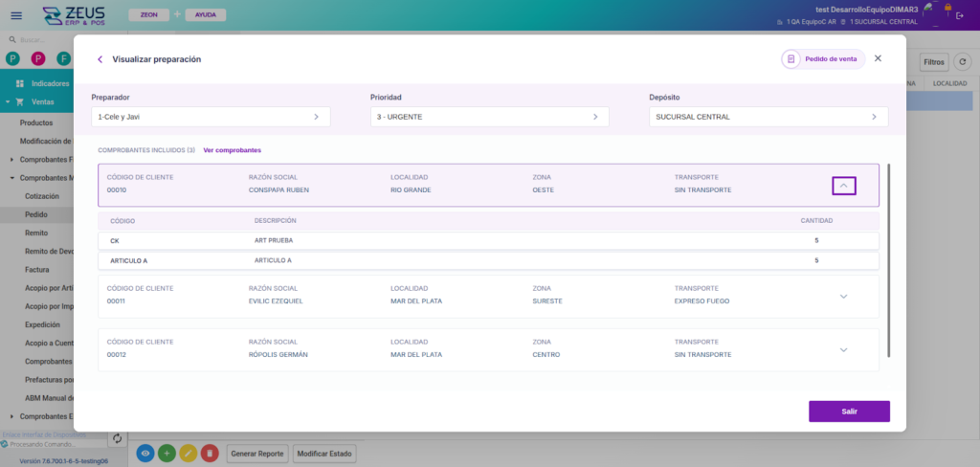Close the Visualizar preparación dialog
Image resolution: width=980 pixels, height=467 pixels.
[x=878, y=58]
